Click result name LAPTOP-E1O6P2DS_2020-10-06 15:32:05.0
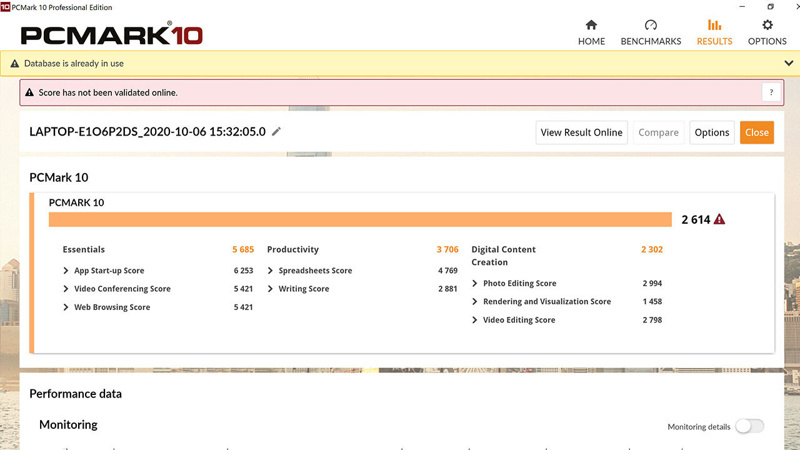The image size is (800, 450). tap(147, 132)
